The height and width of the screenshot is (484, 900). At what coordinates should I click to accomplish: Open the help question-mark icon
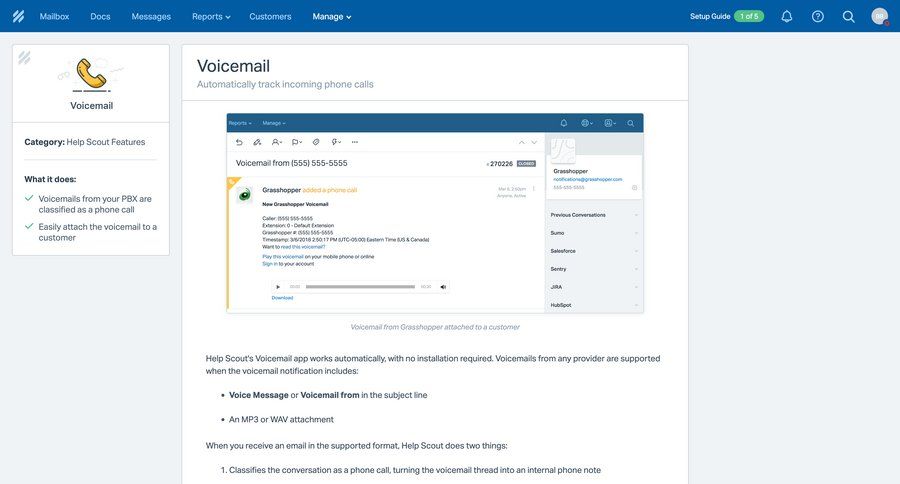[818, 16]
